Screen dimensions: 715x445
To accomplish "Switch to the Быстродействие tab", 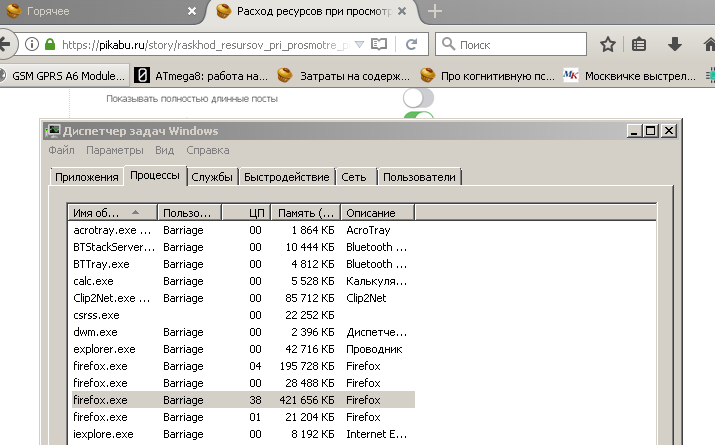I will click(x=287, y=177).
